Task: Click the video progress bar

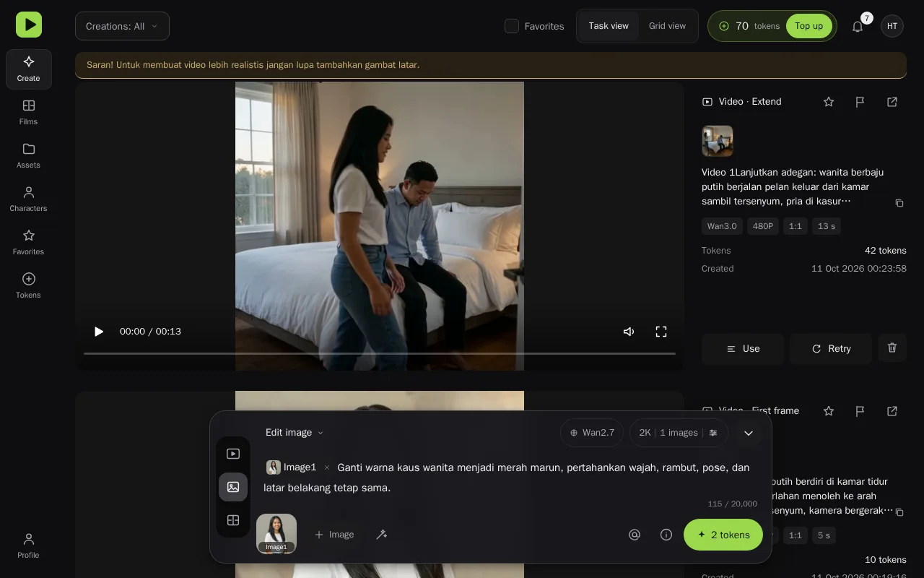Action: [380, 353]
